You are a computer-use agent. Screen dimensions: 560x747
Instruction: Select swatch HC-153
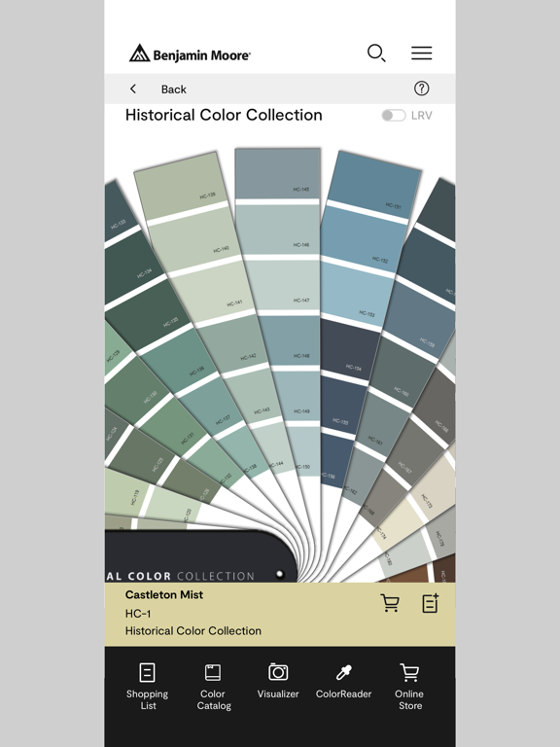(355, 295)
